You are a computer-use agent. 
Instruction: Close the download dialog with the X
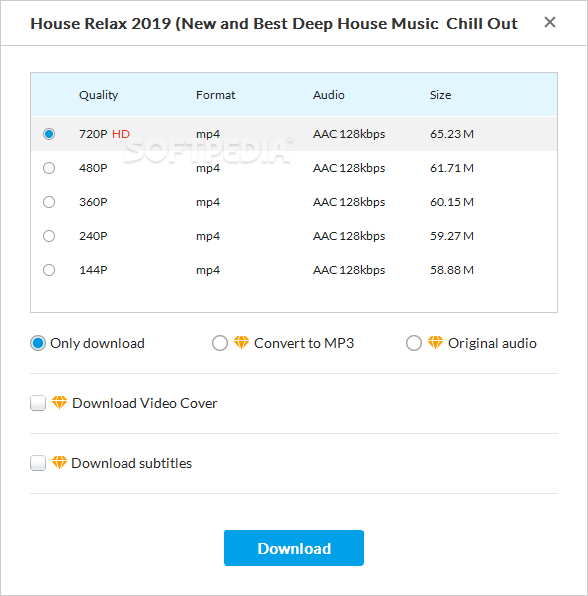pos(550,22)
